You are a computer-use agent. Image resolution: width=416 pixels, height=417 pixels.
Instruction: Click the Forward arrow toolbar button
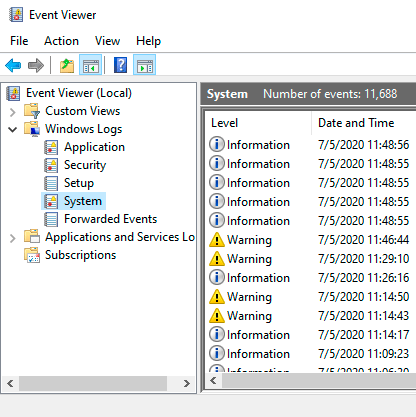coord(36,65)
